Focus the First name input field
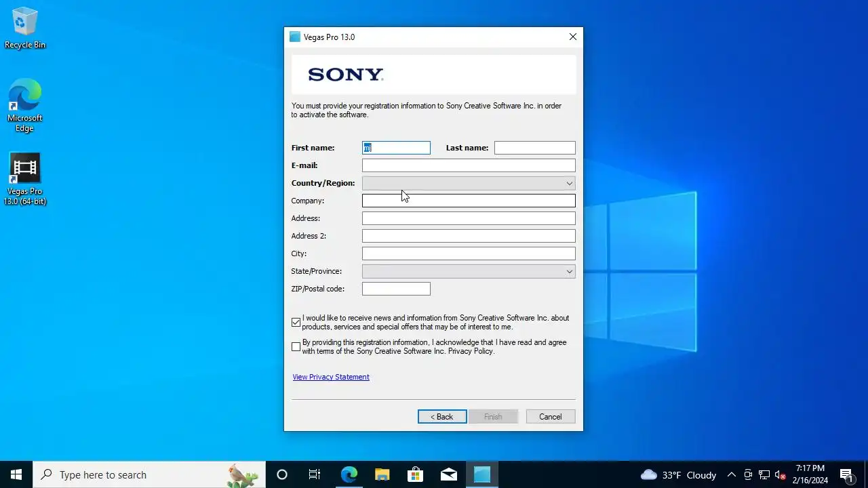Viewport: 868px width, 488px height. coord(396,148)
